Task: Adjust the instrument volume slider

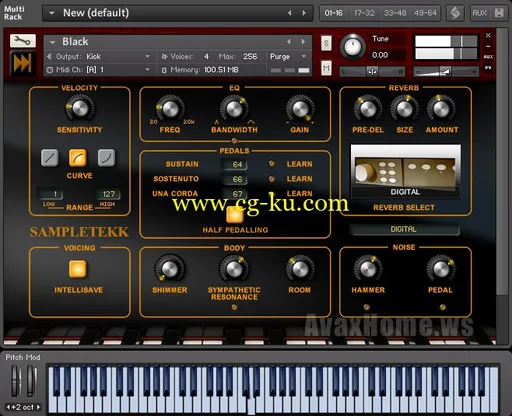Action: [x=445, y=71]
